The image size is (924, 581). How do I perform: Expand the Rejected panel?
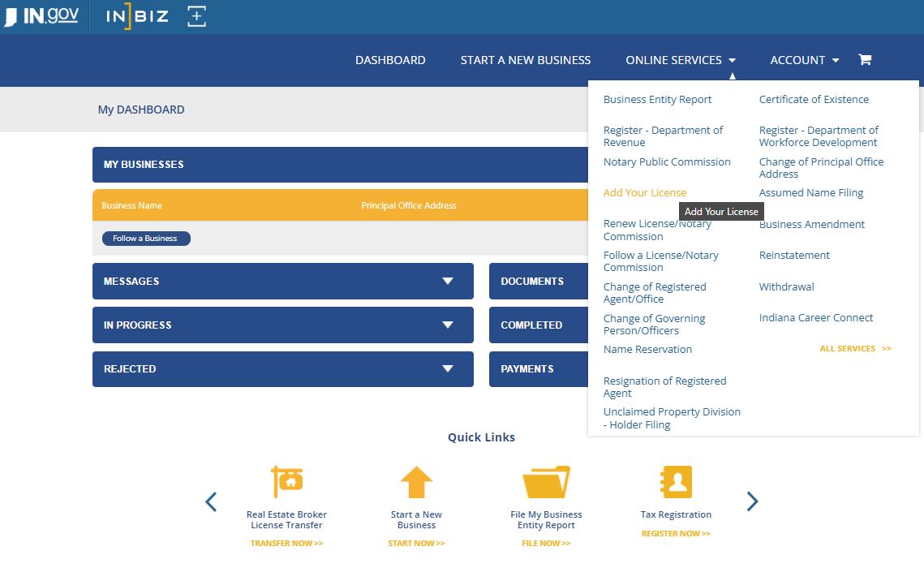coord(447,369)
